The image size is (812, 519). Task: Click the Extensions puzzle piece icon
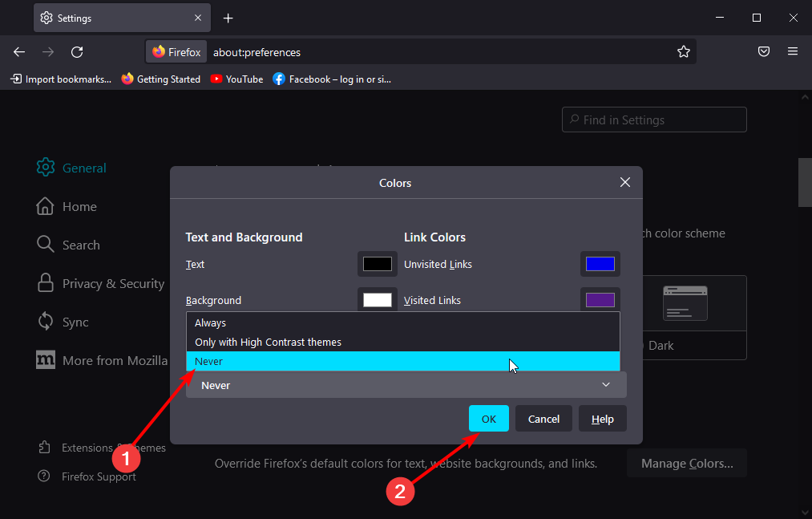point(45,447)
